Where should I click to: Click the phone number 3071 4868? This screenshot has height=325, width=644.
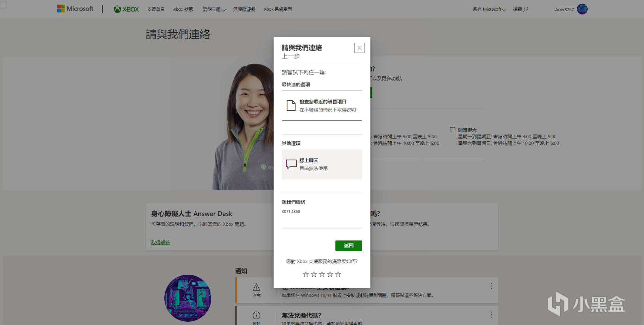(x=291, y=211)
